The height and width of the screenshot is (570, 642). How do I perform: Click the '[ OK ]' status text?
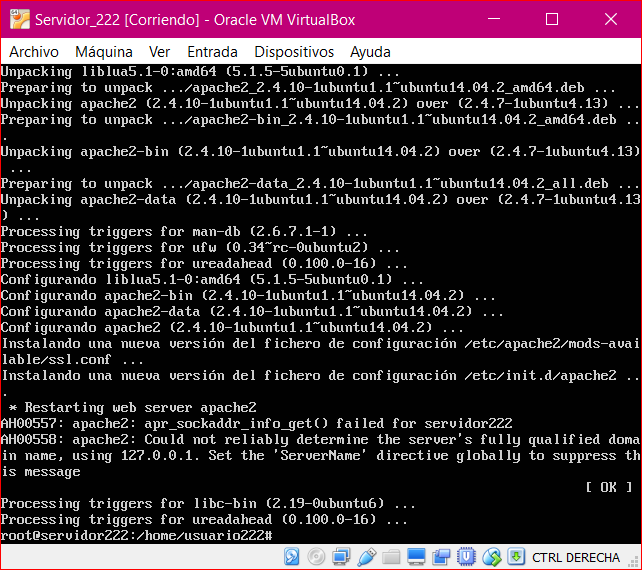pyautogui.click(x=609, y=487)
